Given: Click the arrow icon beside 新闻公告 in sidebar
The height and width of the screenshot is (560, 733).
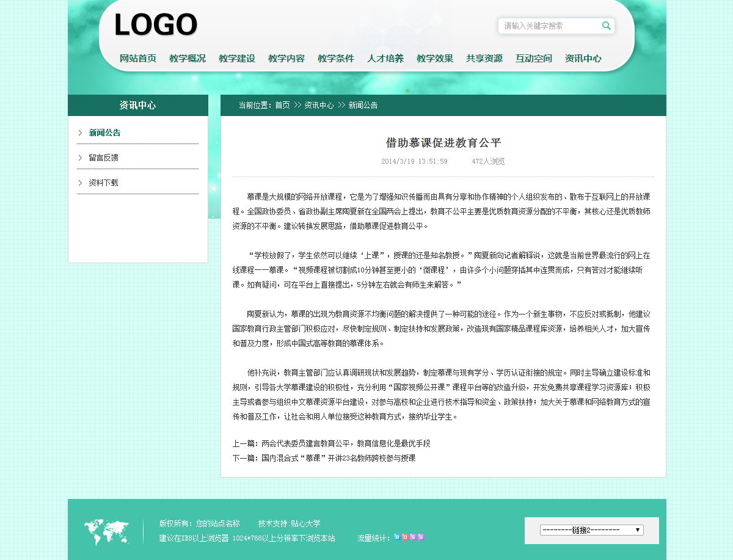Looking at the screenshot, I should (x=80, y=133).
